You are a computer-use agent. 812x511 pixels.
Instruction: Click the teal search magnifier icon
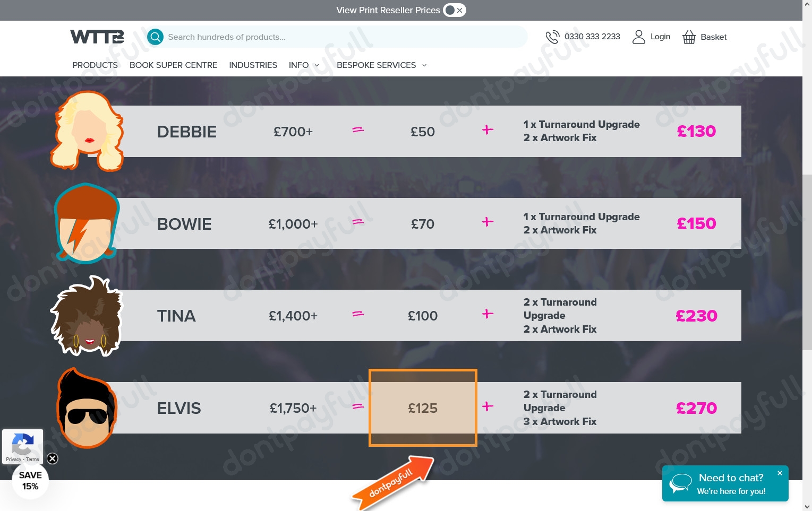(155, 37)
